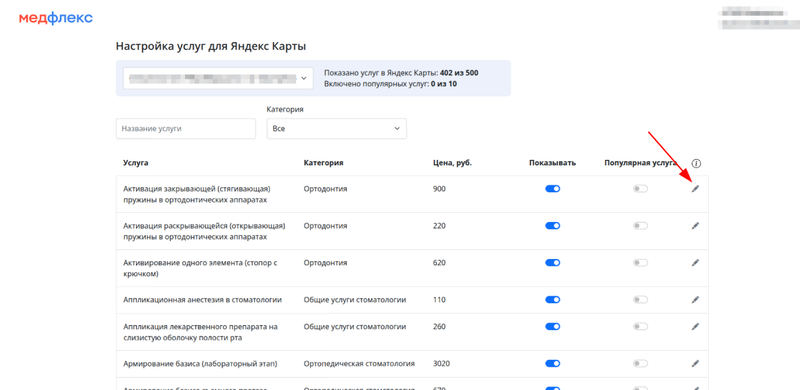800x390 pixels.
Task: Click Ортодонтия category in the 620 row
Action: [326, 263]
